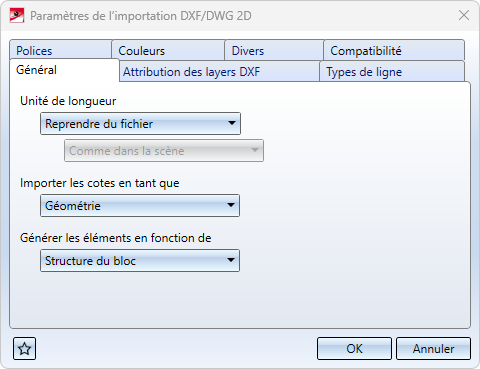Screen dimensions: 480x369
Task: Open the Reprendre du fichier unit dropdown
Action: [x=140, y=124]
